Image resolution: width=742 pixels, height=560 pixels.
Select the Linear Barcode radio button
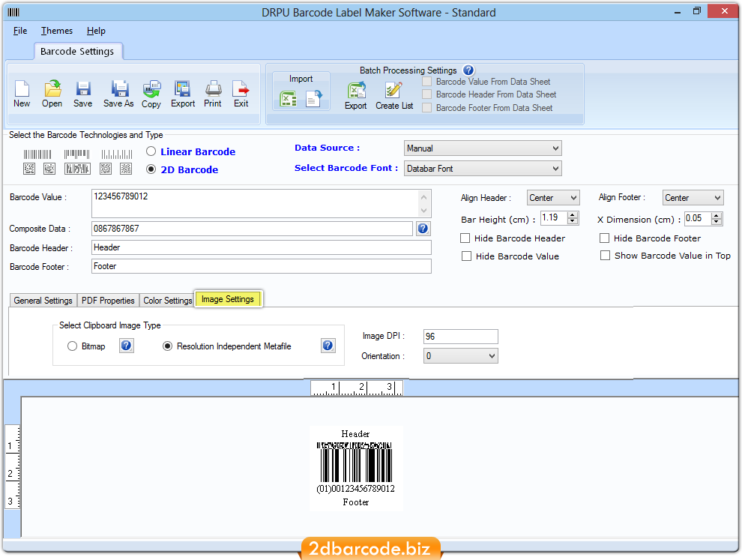(x=151, y=151)
